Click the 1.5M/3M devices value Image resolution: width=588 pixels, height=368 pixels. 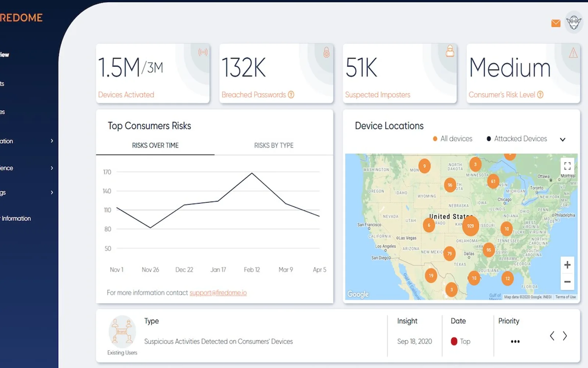click(x=130, y=68)
